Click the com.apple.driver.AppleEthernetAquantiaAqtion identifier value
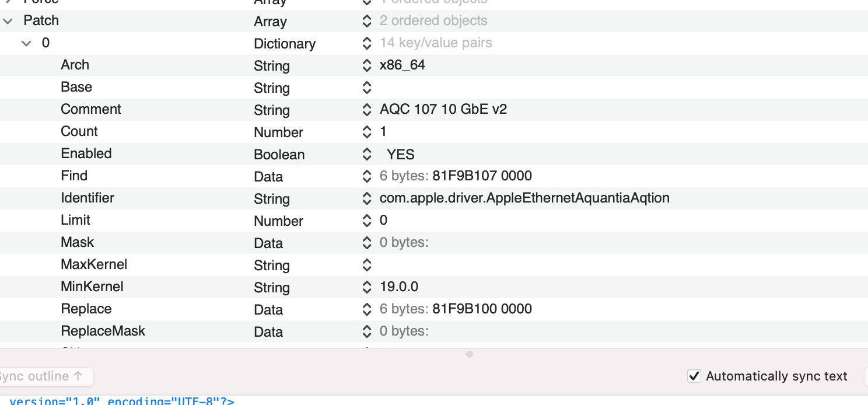868x405 pixels. click(x=524, y=198)
